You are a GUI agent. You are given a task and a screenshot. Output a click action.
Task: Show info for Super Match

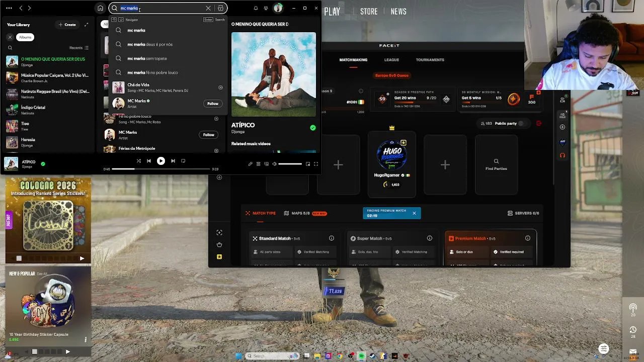pyautogui.click(x=430, y=238)
